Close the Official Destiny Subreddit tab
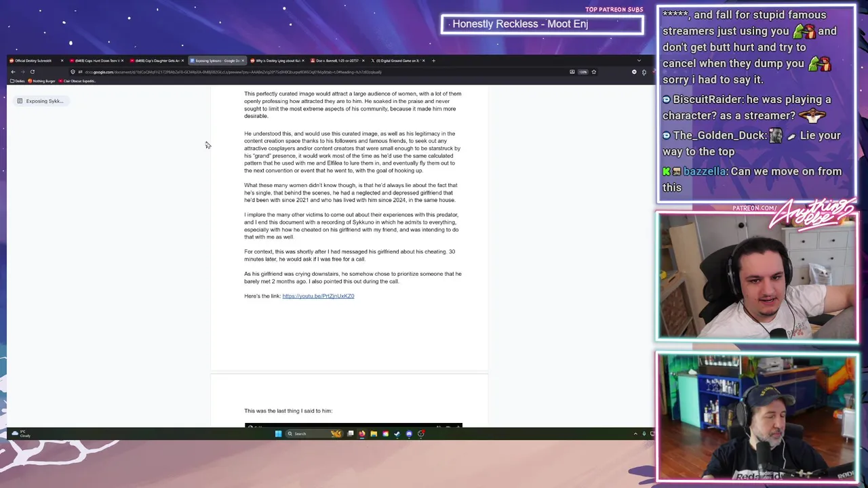The height and width of the screenshot is (488, 868). click(x=62, y=60)
